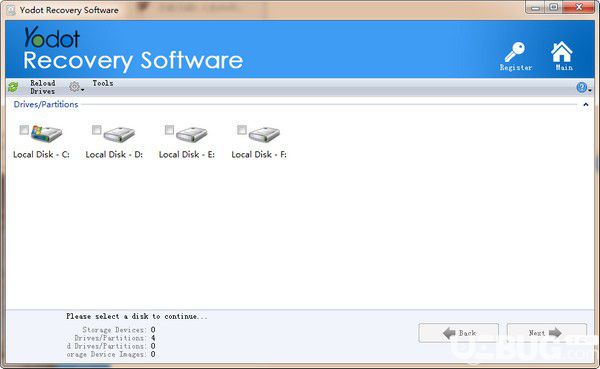Select the Local Disk C: drive icon
The image size is (600, 369).
click(x=46, y=134)
